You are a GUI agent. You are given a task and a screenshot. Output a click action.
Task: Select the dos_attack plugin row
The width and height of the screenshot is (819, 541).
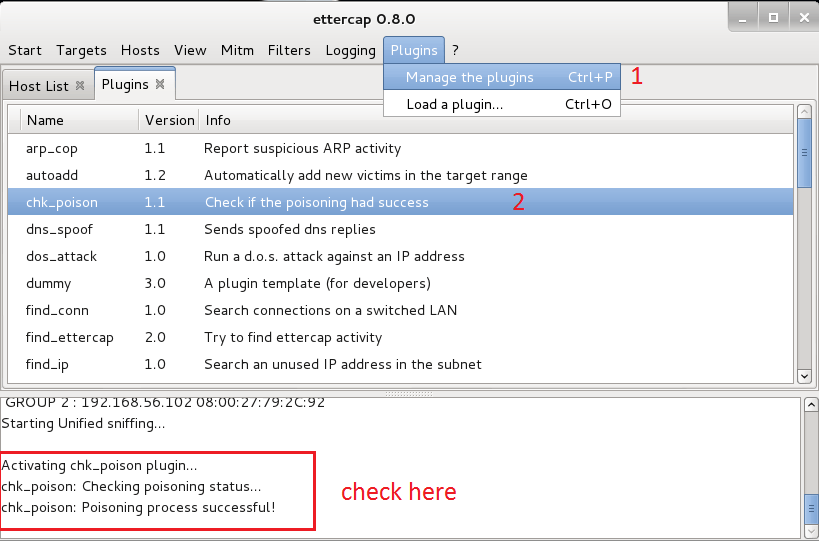[400, 256]
